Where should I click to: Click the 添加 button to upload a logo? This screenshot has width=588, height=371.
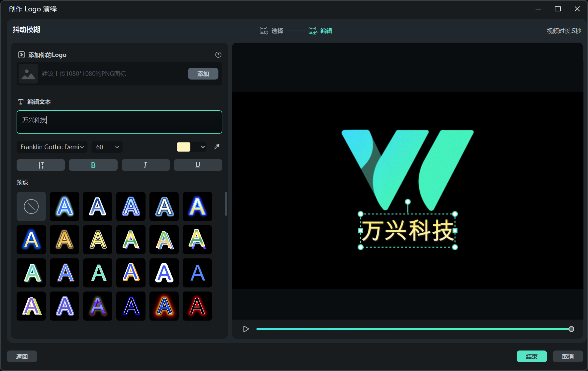203,74
